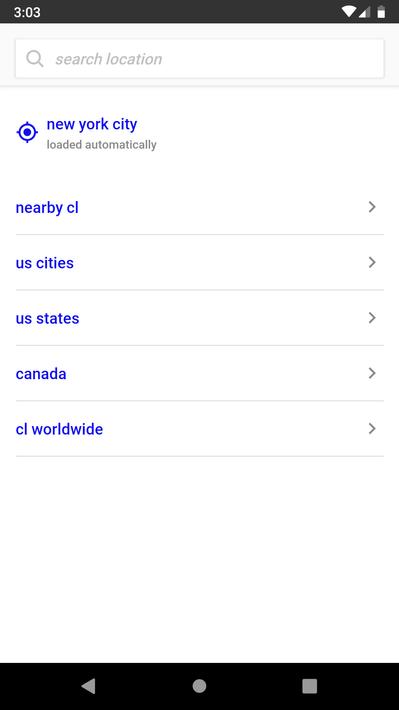Expand nearby cl using its chevron
This screenshot has height=710, width=399.
click(372, 207)
